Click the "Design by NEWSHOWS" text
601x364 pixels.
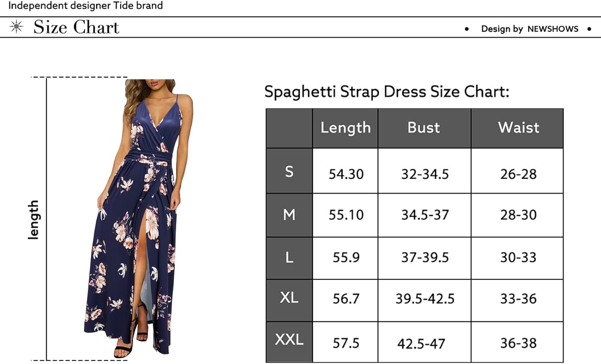point(529,29)
